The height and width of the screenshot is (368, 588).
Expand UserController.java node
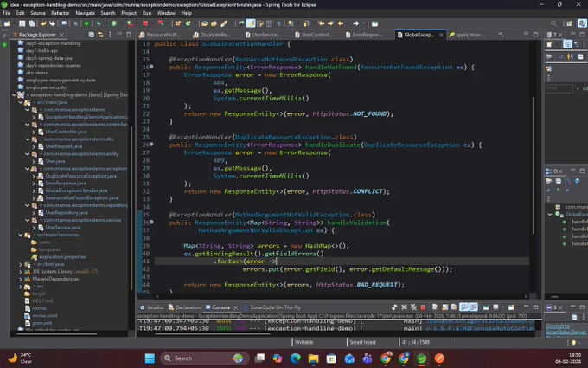(x=34, y=132)
